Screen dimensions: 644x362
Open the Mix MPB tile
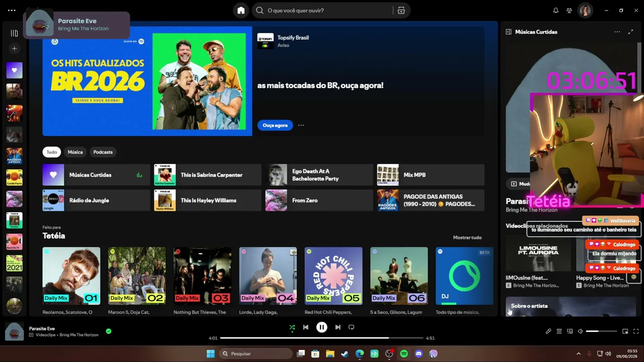pos(431,175)
